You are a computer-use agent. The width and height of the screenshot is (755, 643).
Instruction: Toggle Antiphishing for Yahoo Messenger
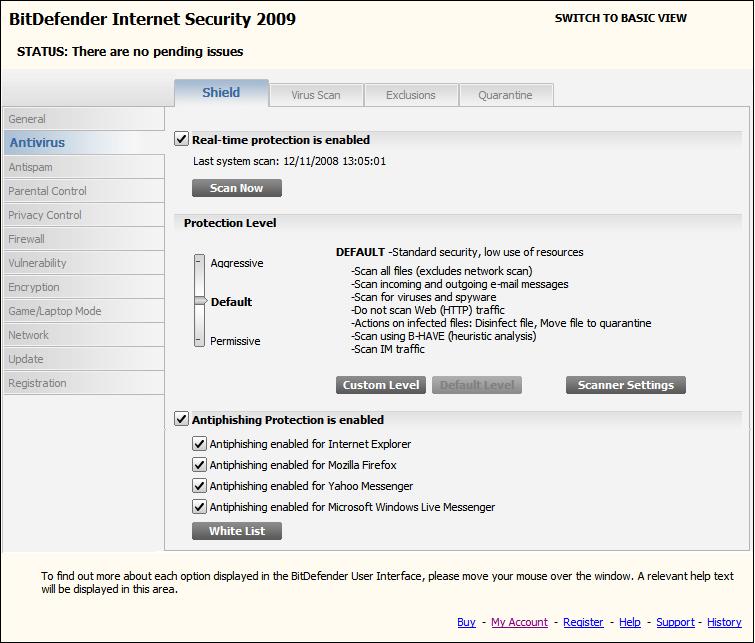click(x=199, y=486)
